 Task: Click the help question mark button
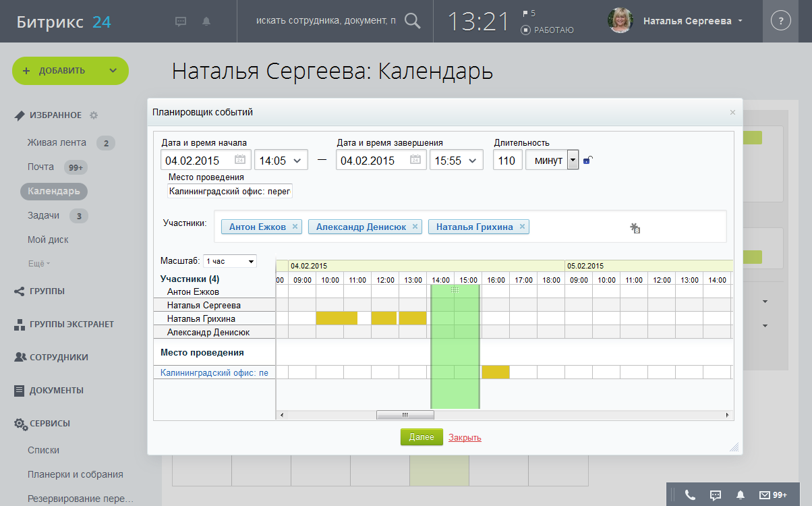pos(780,21)
